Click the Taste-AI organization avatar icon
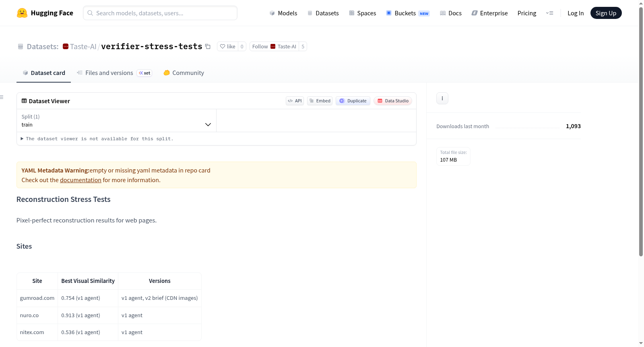 coord(66,46)
